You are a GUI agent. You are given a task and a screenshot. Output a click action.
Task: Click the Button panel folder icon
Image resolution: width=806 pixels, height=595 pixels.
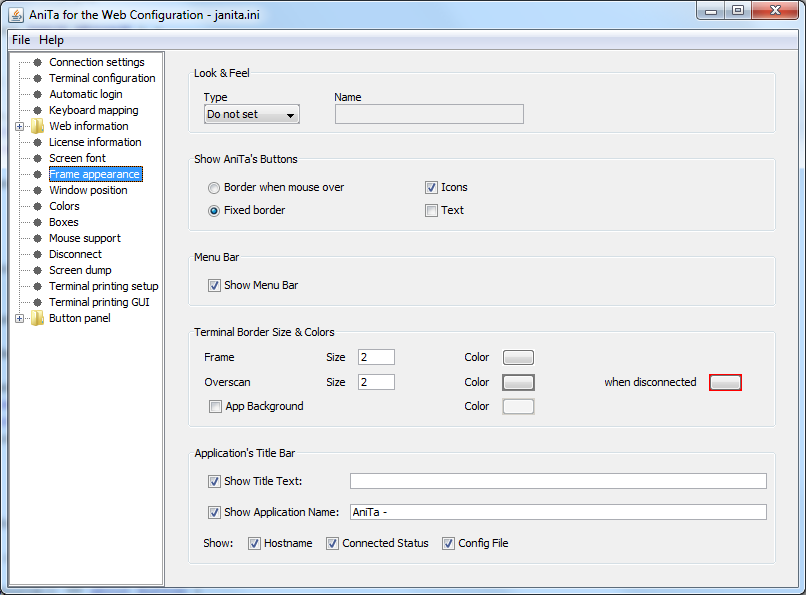37,318
